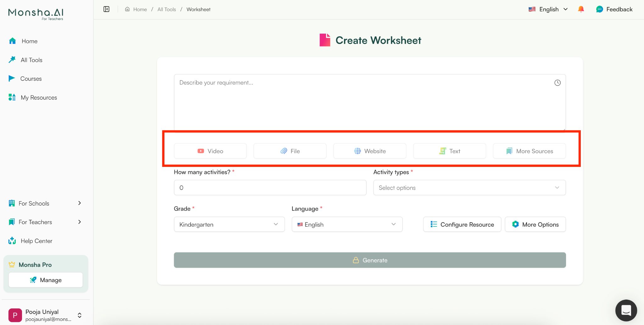Collapse the left sidebar panel
This screenshot has width=644, height=325.
(x=106, y=9)
